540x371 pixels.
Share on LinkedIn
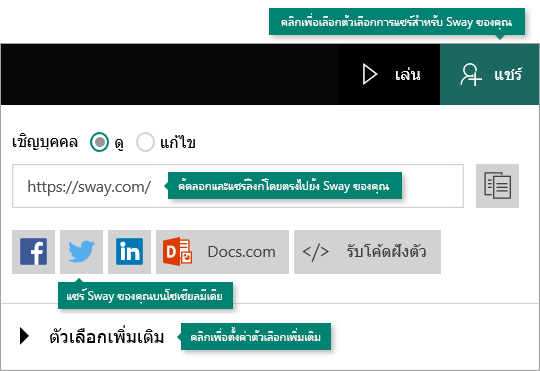pos(129,252)
